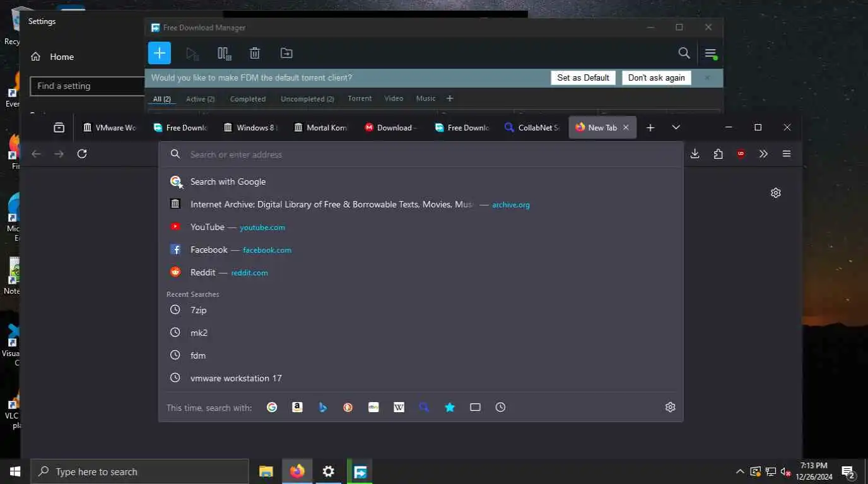Click FDM pause all downloads icon
The height and width of the screenshot is (484, 868).
pyautogui.click(x=224, y=54)
